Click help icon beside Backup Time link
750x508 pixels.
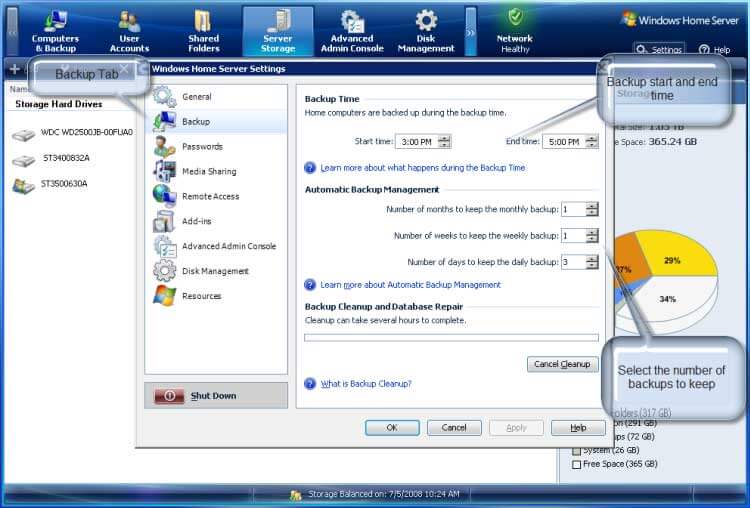click(x=310, y=168)
